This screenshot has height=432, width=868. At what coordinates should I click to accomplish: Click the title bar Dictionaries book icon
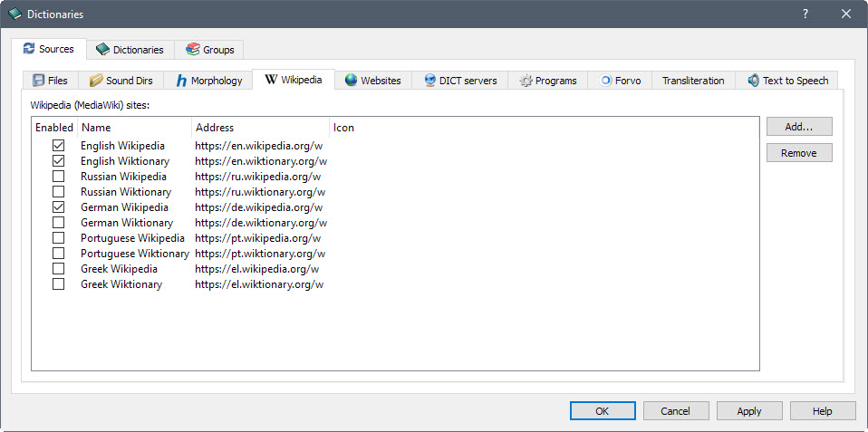(14, 14)
